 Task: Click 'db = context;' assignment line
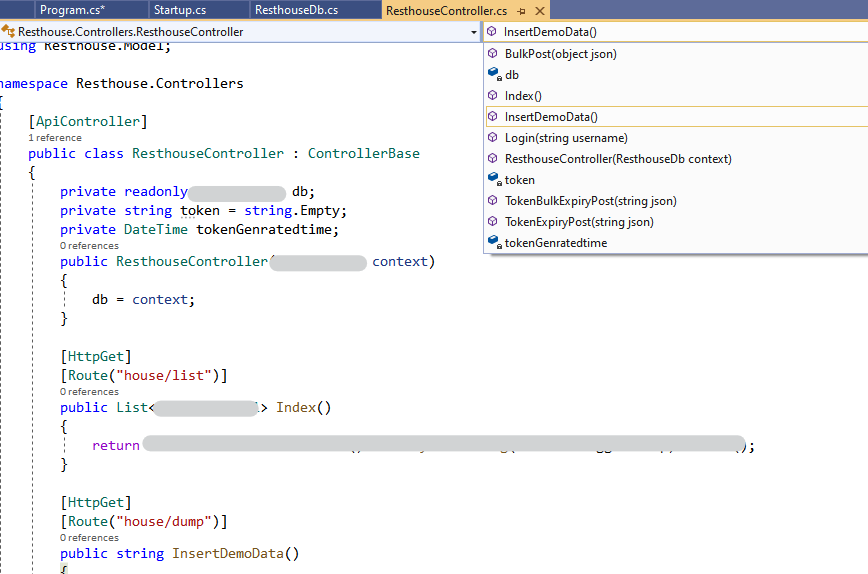[x=143, y=299]
